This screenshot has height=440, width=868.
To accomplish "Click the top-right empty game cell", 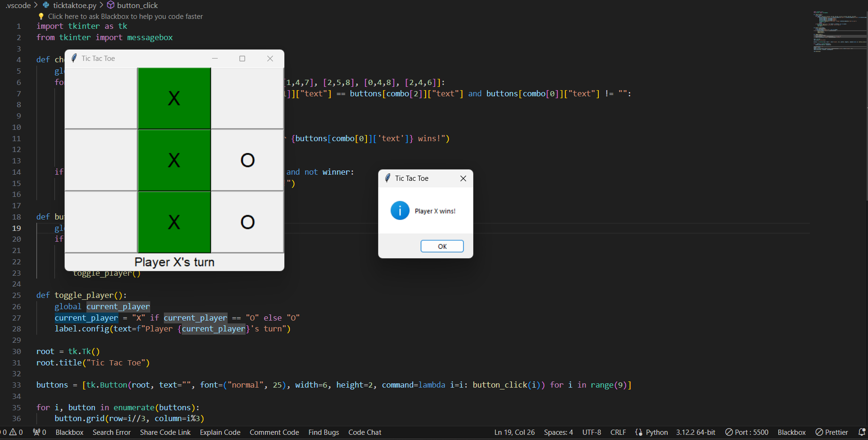I will click(x=247, y=98).
